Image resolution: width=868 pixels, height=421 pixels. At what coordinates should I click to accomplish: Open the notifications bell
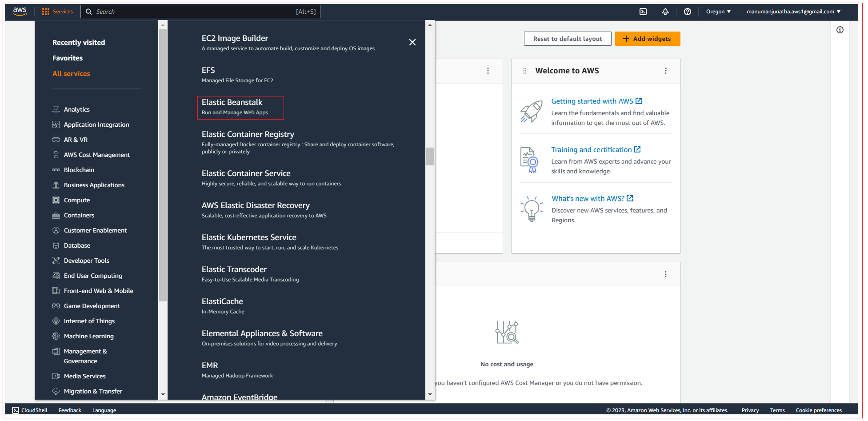click(x=665, y=12)
